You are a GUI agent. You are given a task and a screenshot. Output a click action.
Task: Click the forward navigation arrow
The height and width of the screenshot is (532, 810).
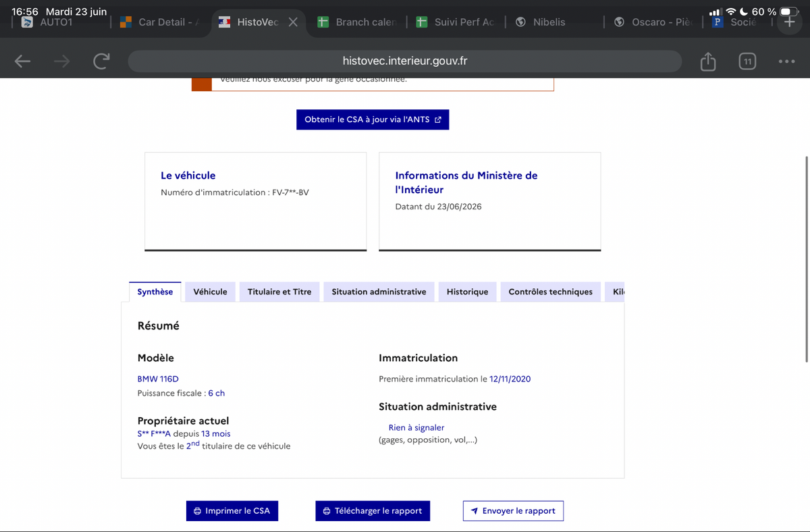click(x=62, y=61)
